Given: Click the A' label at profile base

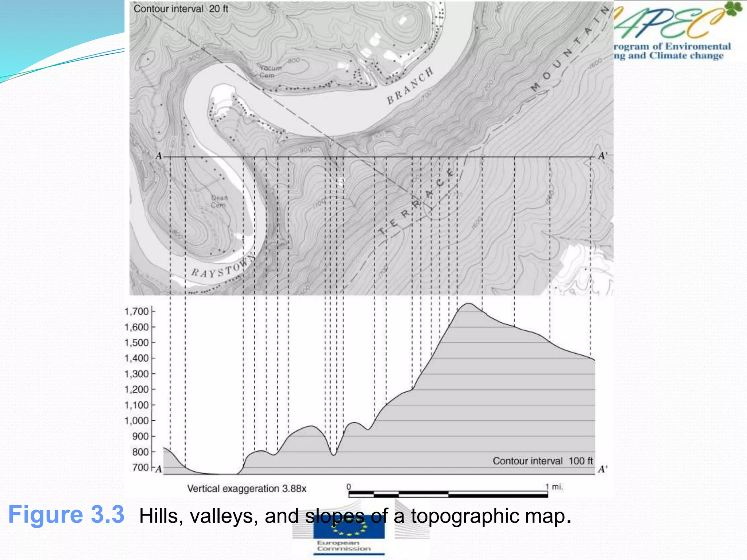Looking at the screenshot, I should click(x=603, y=469).
